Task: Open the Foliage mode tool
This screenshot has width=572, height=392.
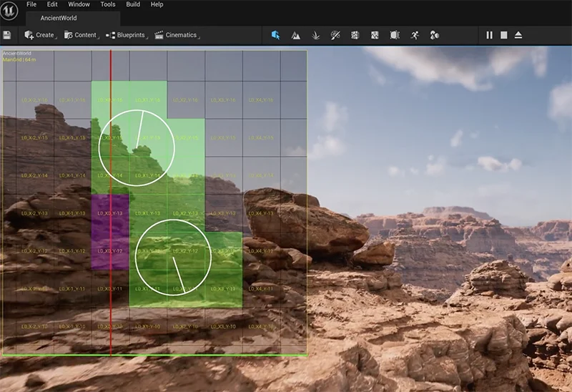Action: (315, 35)
